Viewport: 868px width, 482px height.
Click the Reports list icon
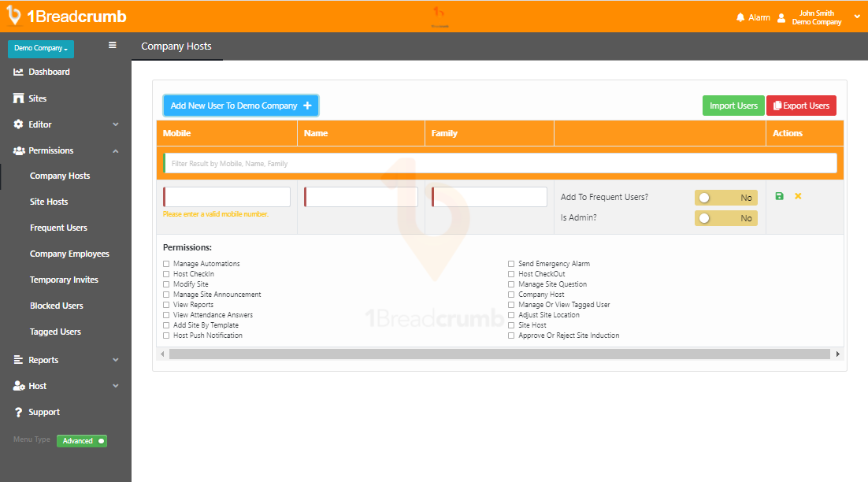pos(18,360)
